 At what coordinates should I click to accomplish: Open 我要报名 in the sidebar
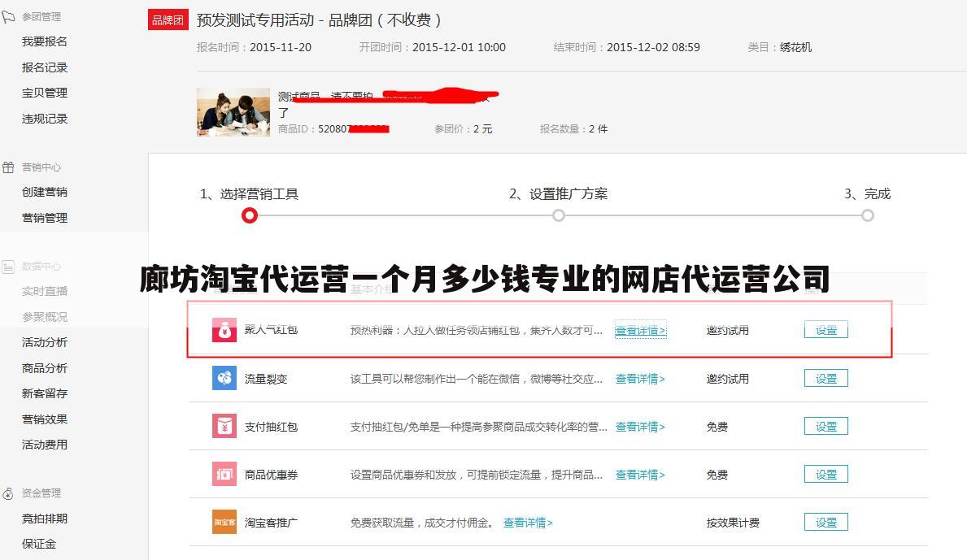[x=44, y=41]
